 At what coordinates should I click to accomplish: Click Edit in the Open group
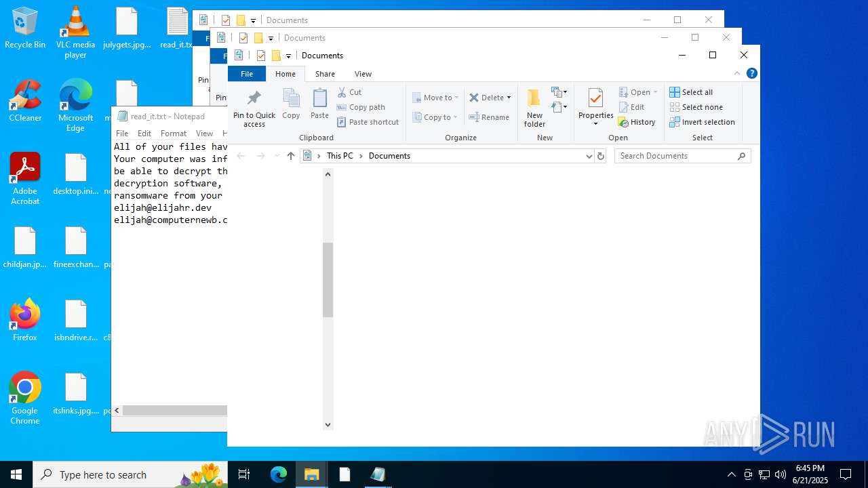point(631,107)
